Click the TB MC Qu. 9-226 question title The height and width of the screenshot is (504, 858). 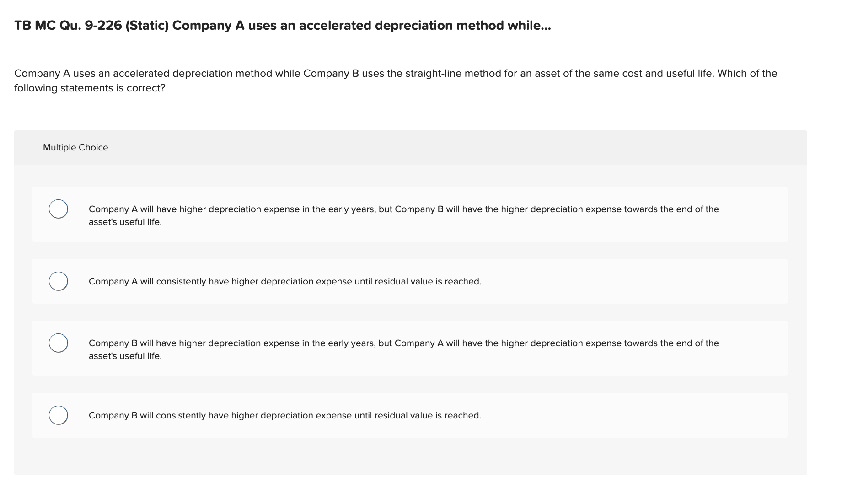click(282, 26)
